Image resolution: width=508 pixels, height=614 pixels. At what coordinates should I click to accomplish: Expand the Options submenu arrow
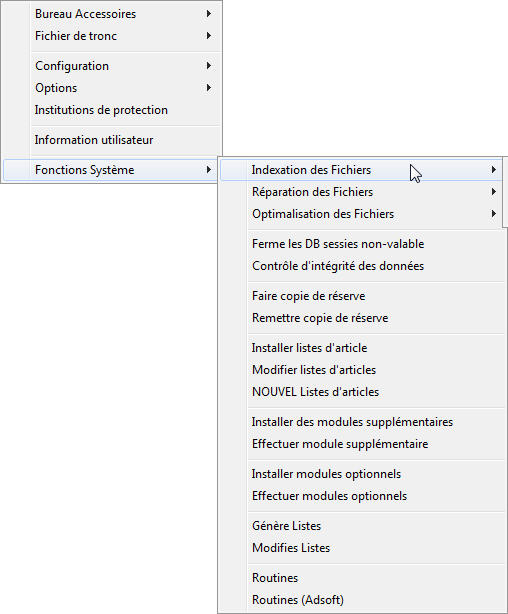(x=209, y=88)
